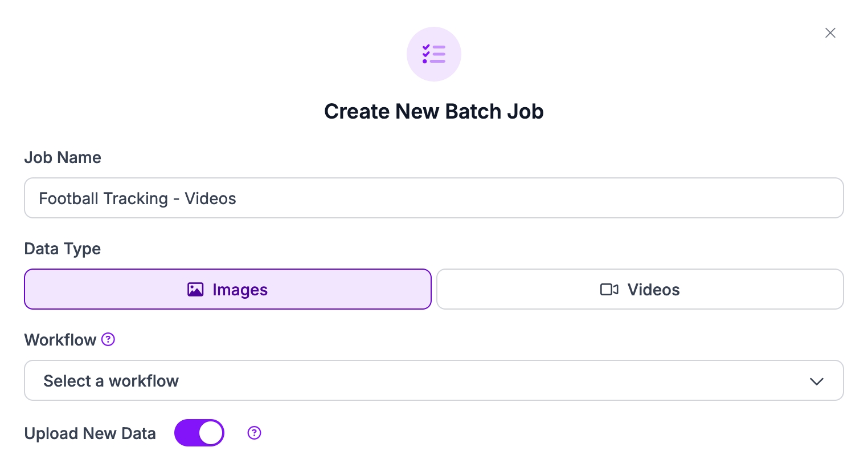Open the Upload New Data help icon
The height and width of the screenshot is (455, 868).
254,433
